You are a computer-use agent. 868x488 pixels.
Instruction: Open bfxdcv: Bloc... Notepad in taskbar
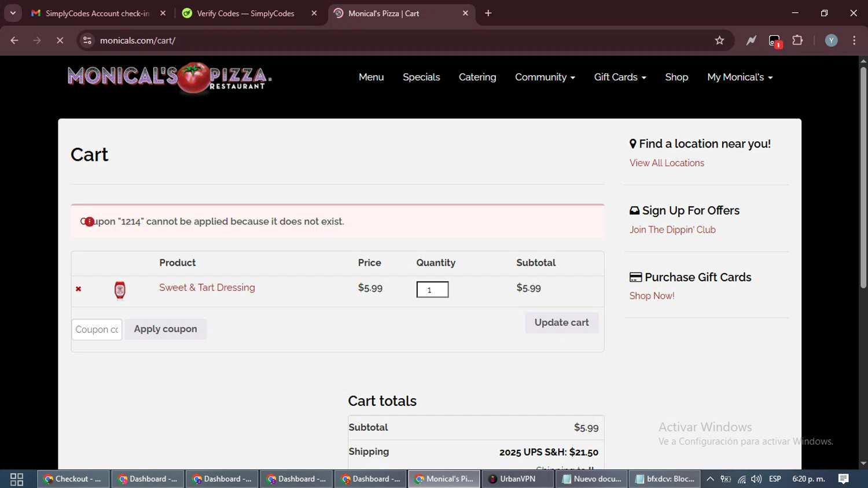(x=665, y=479)
